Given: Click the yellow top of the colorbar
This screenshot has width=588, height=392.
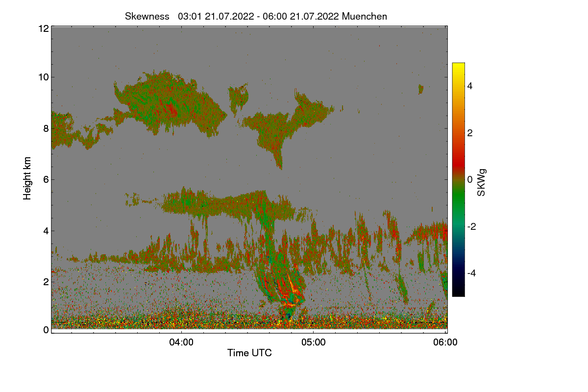Looking at the screenshot, I should pos(458,67).
